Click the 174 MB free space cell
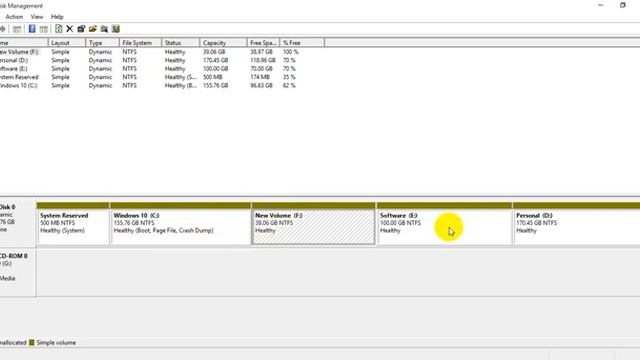Image resolution: width=640 pixels, height=360 pixels. pos(260,77)
